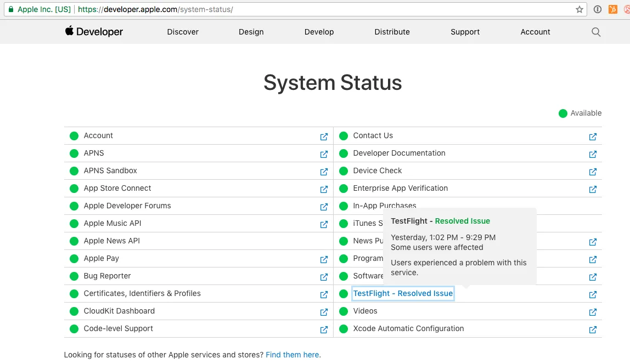Click the Apple Developer logo

tap(94, 32)
